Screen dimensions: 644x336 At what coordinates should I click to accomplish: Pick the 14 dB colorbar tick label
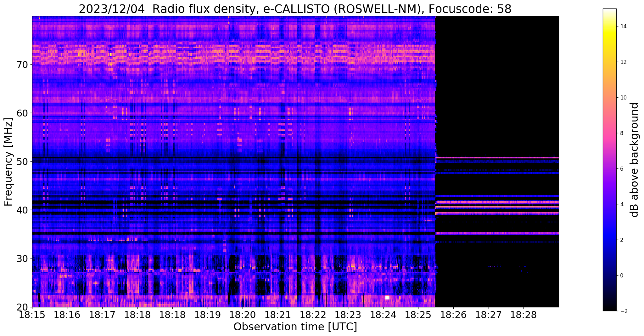pos(623,26)
